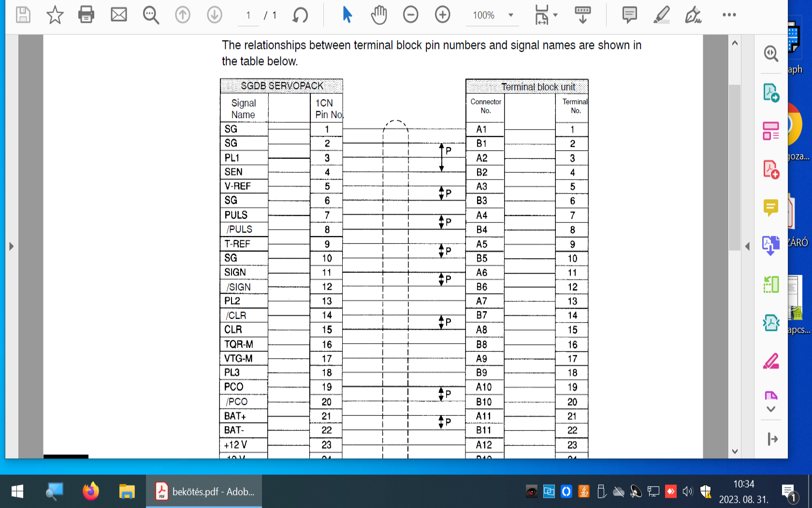Open Organize Pages tool in right pane
This screenshot has height=508, width=812.
771,131
